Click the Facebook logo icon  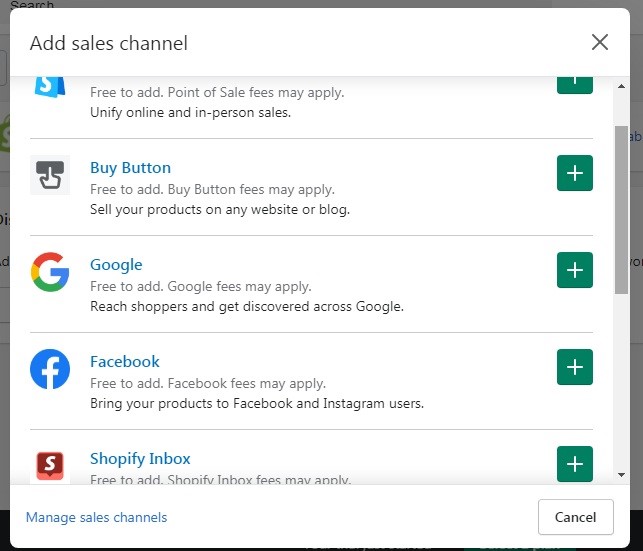pyautogui.click(x=50, y=369)
